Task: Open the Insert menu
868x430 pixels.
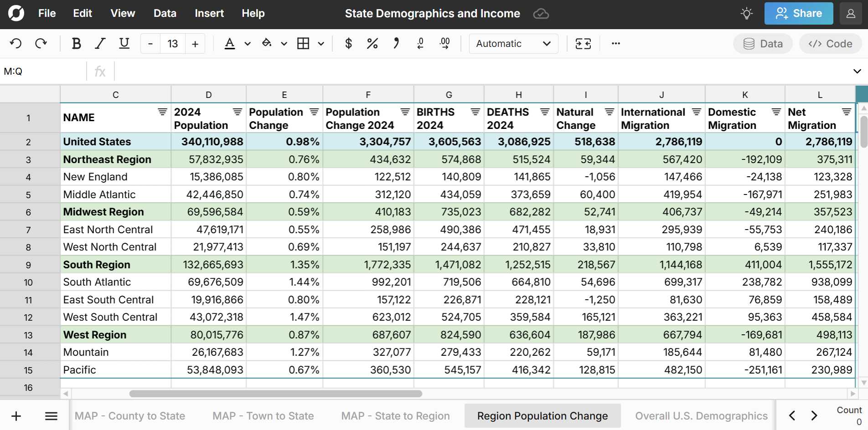Action: pos(209,14)
